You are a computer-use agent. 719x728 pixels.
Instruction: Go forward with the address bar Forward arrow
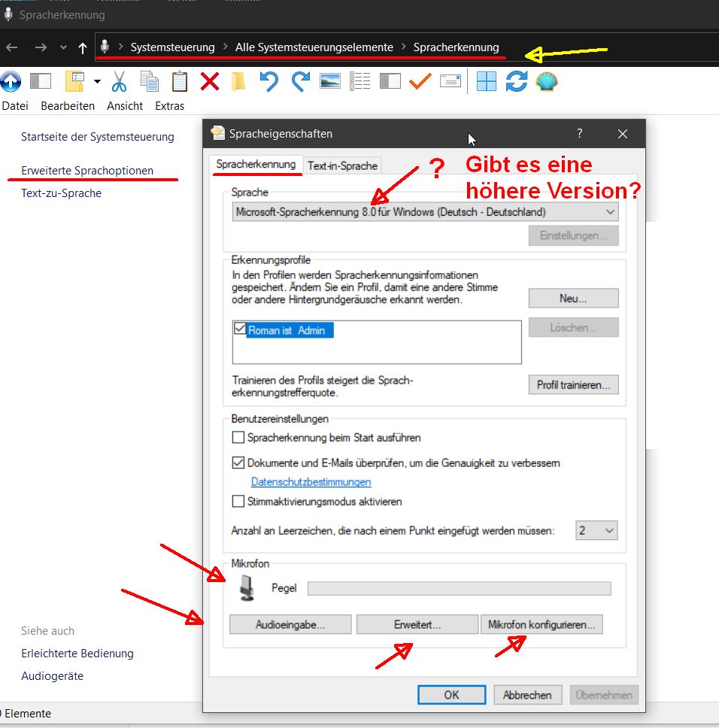click(x=41, y=47)
